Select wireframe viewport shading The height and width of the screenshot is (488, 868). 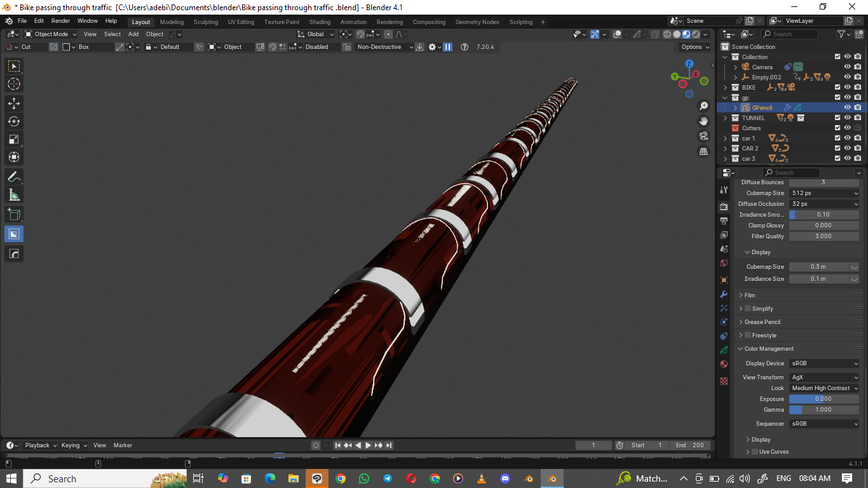(667, 34)
